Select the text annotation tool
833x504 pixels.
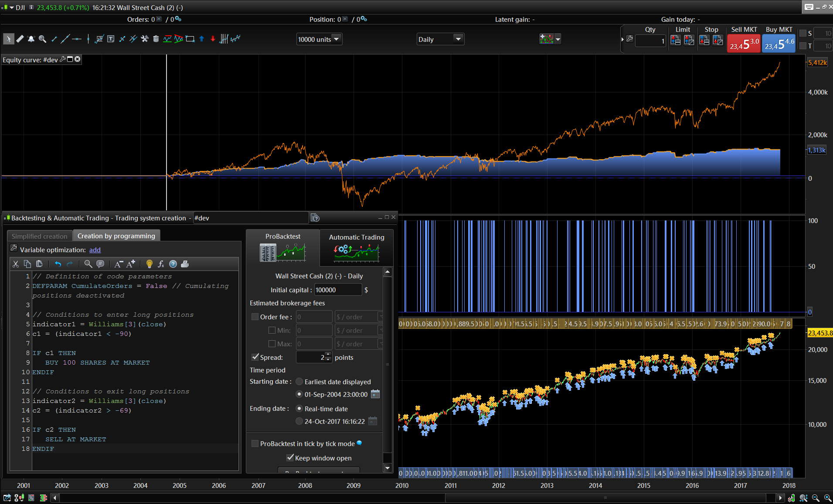point(111,39)
